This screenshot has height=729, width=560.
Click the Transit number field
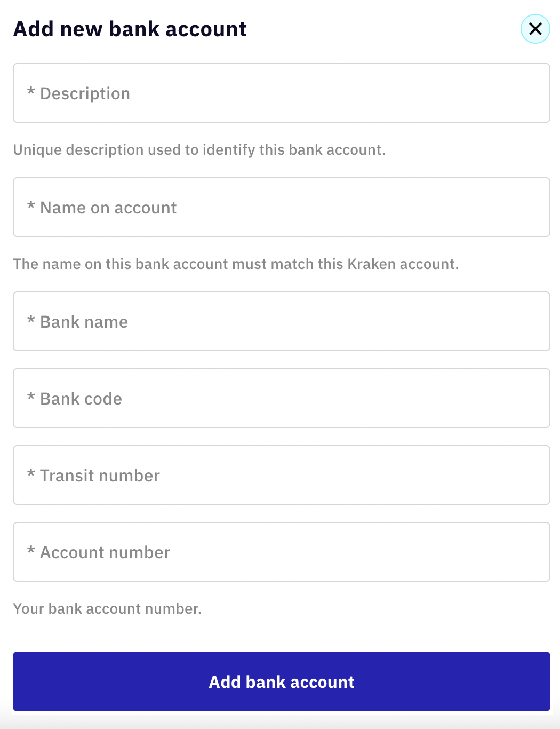point(282,476)
